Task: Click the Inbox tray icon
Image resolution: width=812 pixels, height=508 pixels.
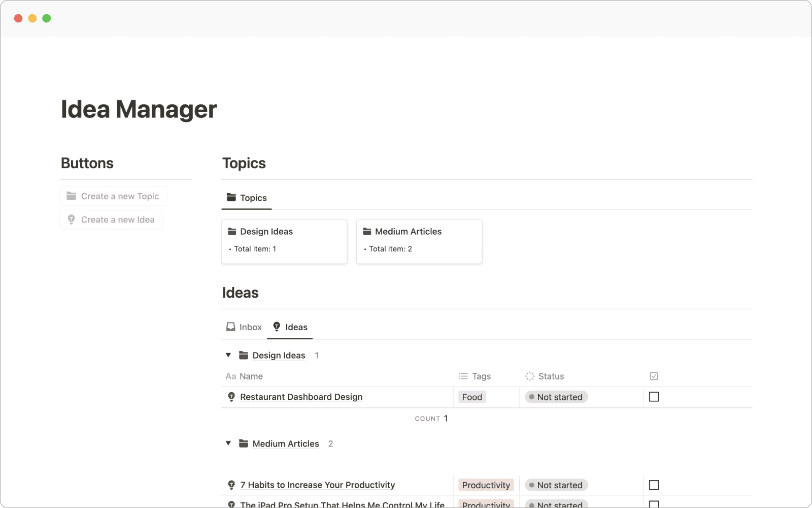Action: click(231, 327)
